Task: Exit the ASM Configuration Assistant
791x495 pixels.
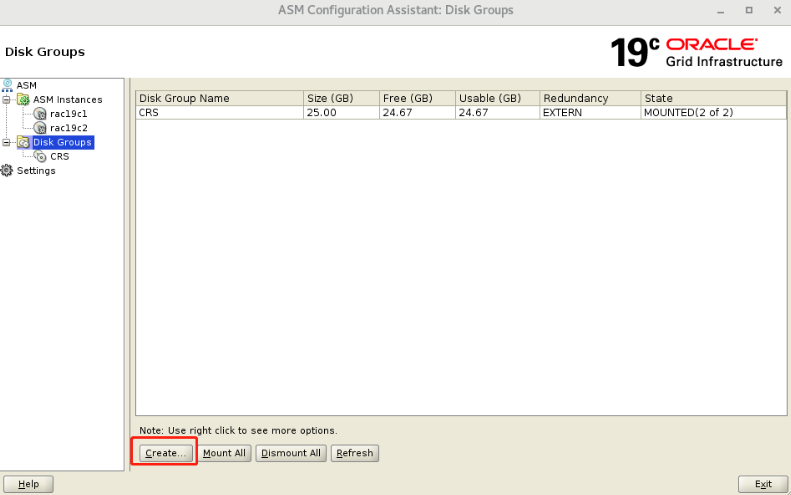Action: tap(763, 484)
